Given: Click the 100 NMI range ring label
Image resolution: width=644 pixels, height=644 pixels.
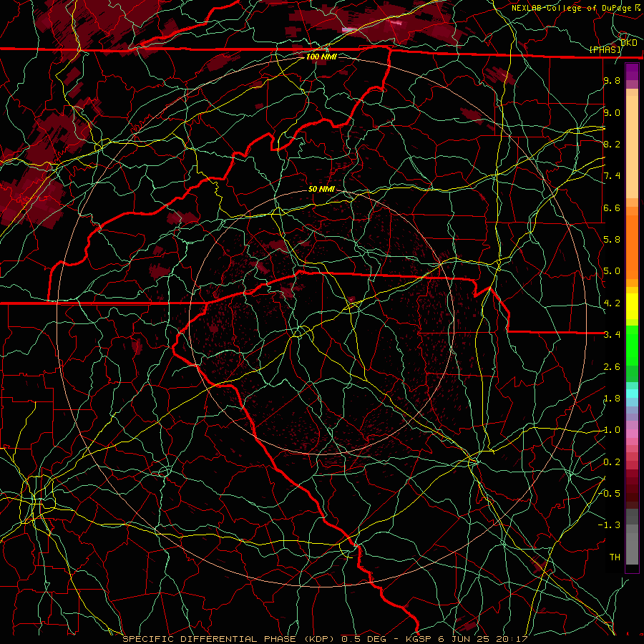Looking at the screenshot, I should (321, 57).
